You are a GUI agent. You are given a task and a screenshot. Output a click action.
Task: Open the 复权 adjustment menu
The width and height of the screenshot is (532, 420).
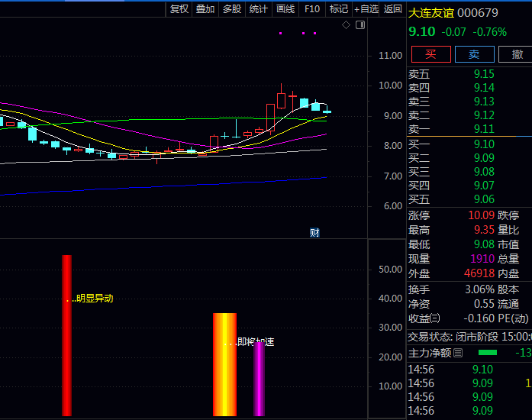point(179,9)
